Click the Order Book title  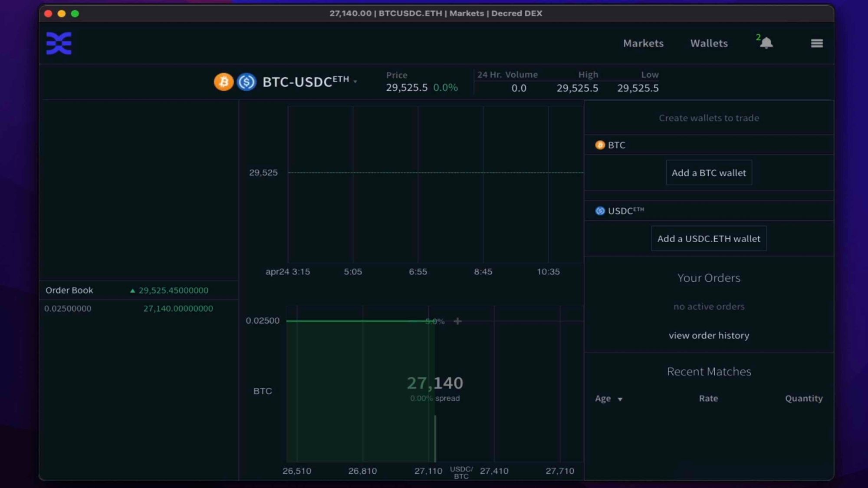pyautogui.click(x=69, y=290)
